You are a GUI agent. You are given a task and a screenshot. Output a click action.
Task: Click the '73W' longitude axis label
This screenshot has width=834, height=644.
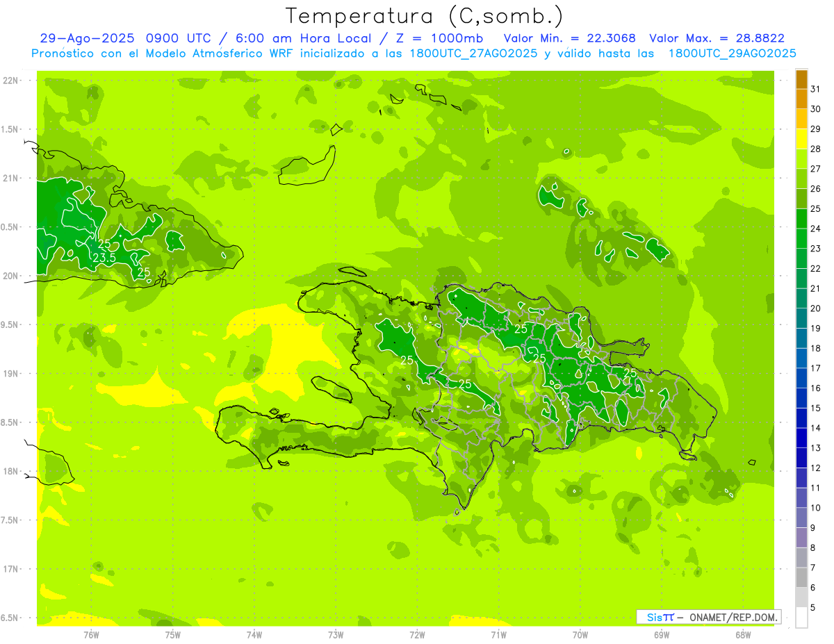click(x=336, y=634)
